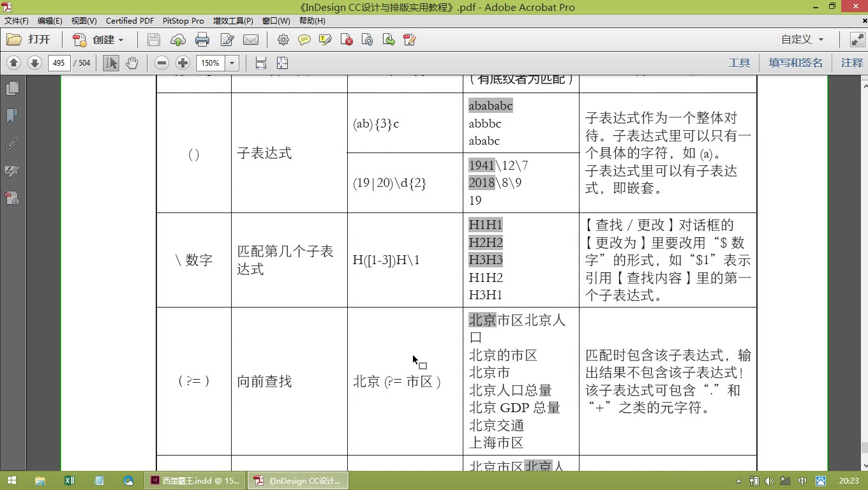Click the Open (打开) folder button
The height and width of the screenshot is (490, 868).
click(x=29, y=40)
